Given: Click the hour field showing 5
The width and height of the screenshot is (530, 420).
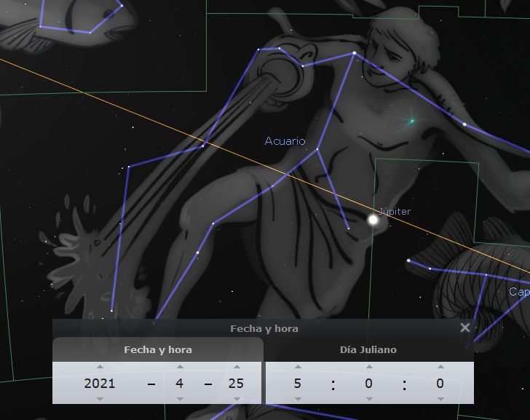Looking at the screenshot, I should coord(298,383).
